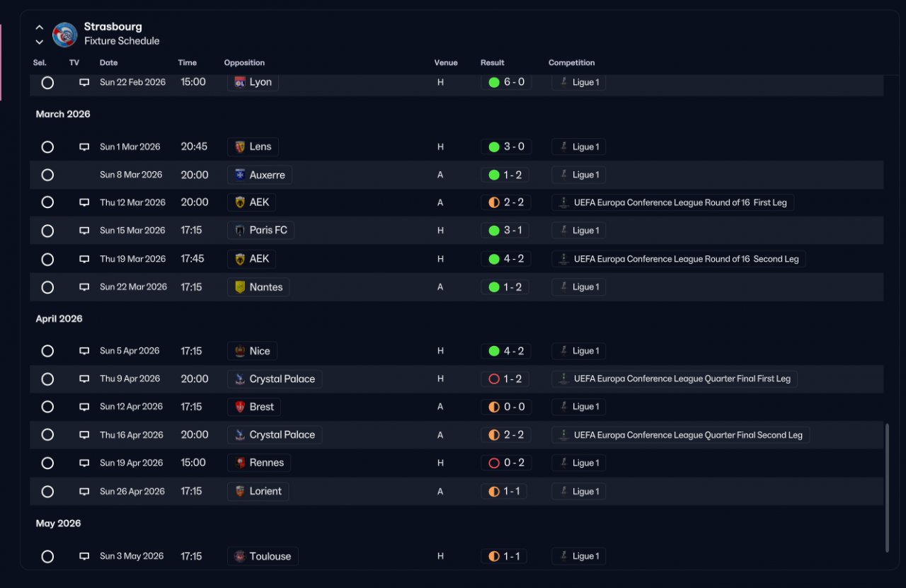The image size is (906, 588).
Task: Sort by the Date column header
Action: [x=108, y=63]
